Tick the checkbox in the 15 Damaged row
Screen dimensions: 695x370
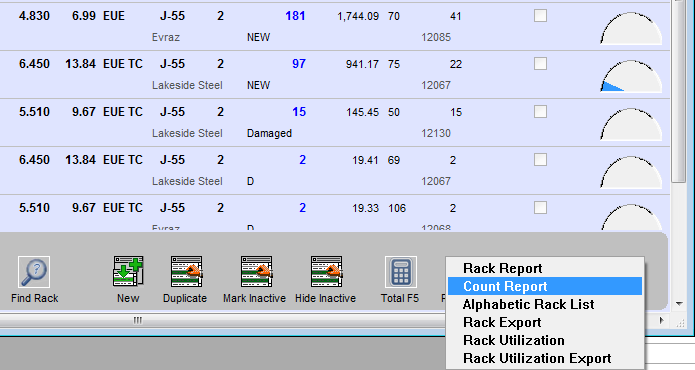[540, 111]
